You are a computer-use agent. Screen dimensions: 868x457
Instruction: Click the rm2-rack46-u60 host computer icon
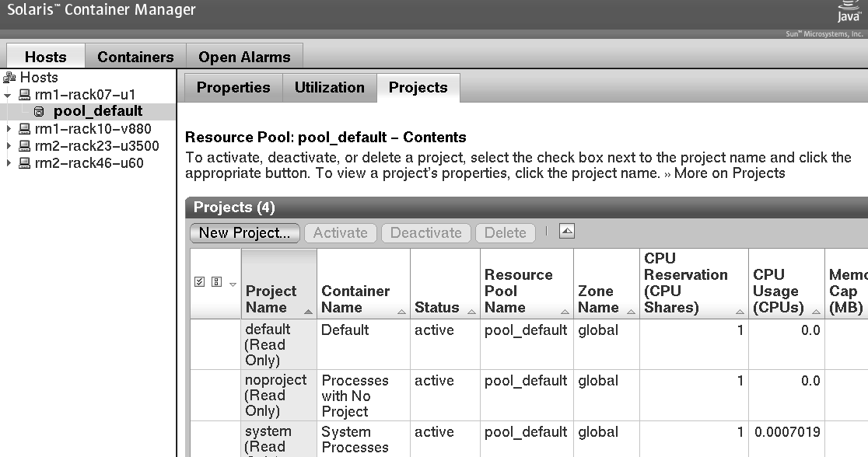[25, 163]
